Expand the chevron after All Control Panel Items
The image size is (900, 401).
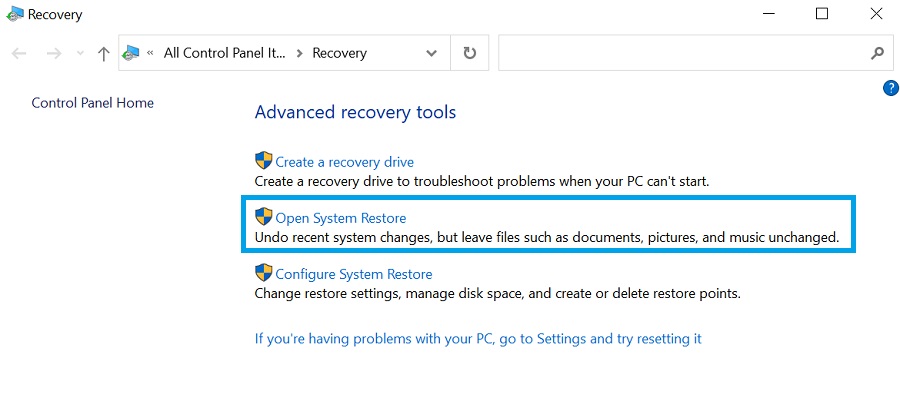tap(297, 53)
